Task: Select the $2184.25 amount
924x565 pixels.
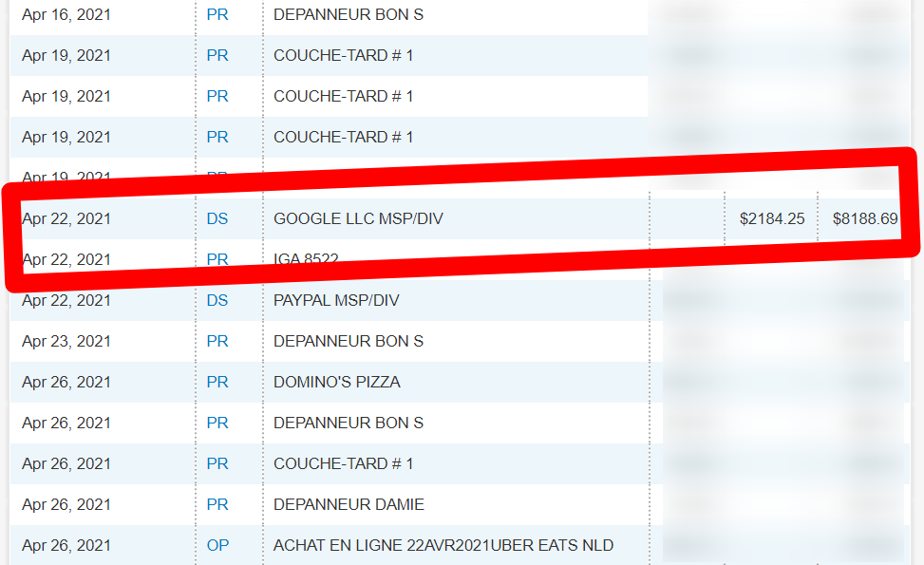Action: click(772, 218)
